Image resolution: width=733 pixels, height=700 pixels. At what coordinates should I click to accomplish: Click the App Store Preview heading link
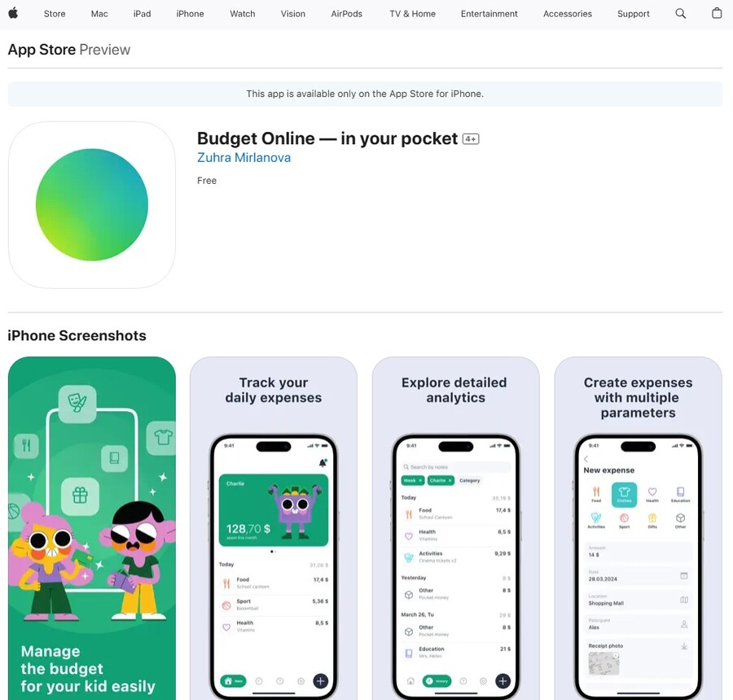[x=69, y=50]
